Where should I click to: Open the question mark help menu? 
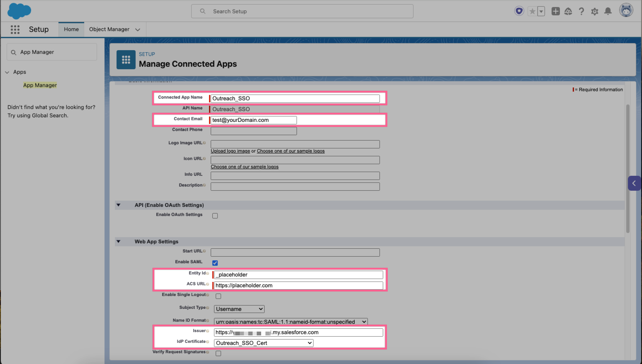581,11
